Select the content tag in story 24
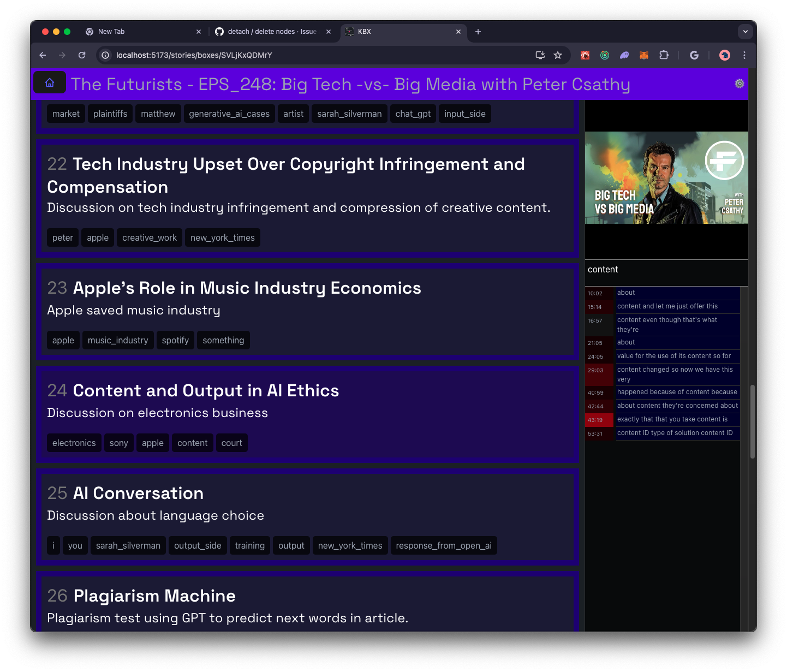The height and width of the screenshot is (672, 787). [193, 443]
